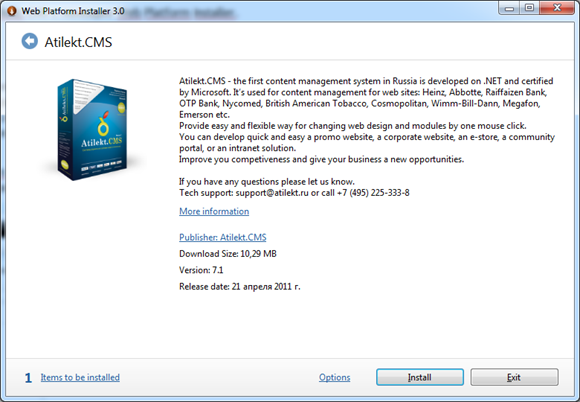The height and width of the screenshot is (402, 580).
Task: Click the Tech support contact line
Action: coord(294,193)
